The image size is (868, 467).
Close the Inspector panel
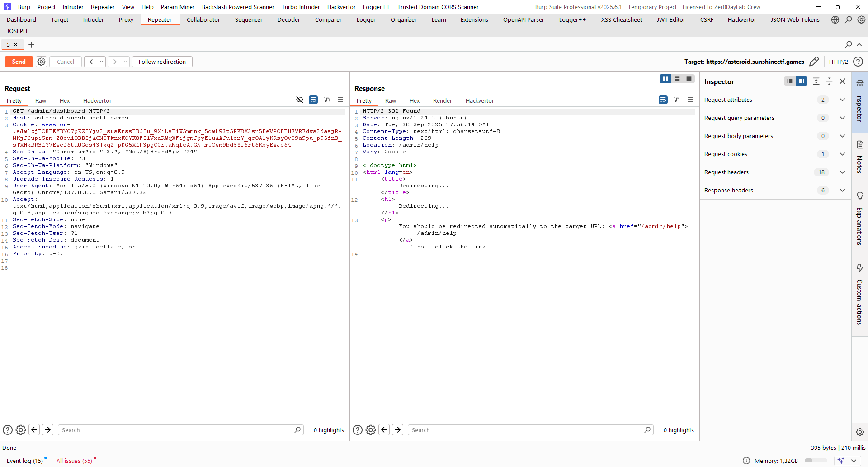842,81
